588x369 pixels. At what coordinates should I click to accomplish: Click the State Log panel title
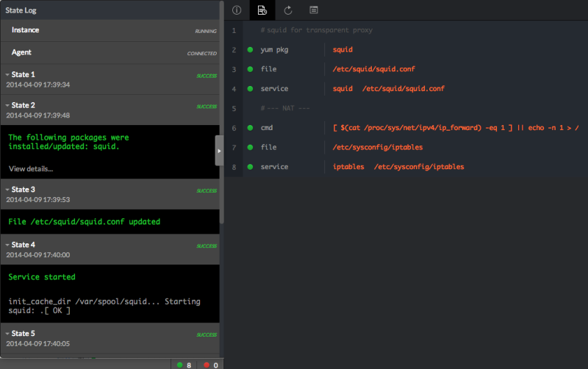click(21, 10)
